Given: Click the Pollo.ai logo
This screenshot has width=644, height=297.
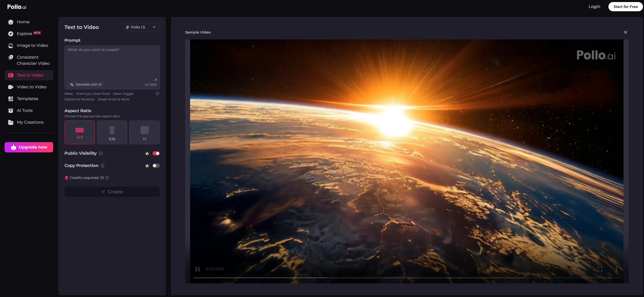Looking at the screenshot, I should (x=17, y=7).
